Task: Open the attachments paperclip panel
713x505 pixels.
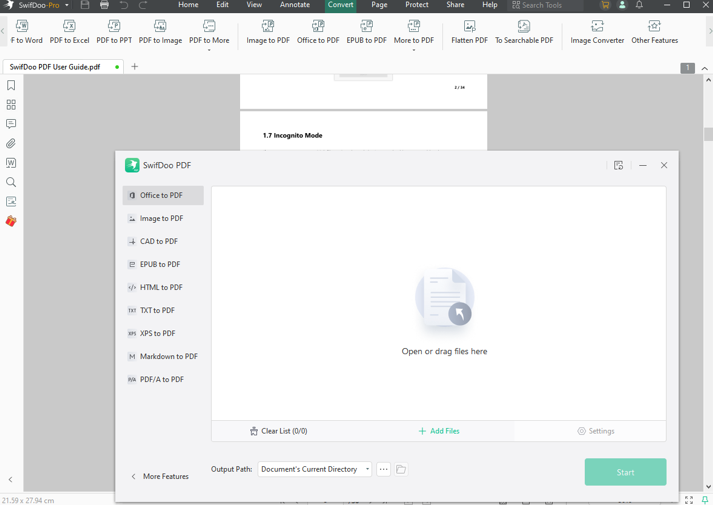Action: [11, 143]
